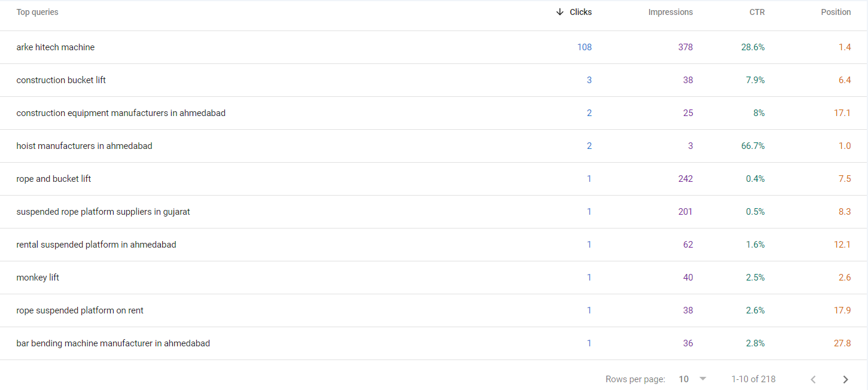Select the query arke hitech machine
This screenshot has width=868, height=390.
coord(55,47)
